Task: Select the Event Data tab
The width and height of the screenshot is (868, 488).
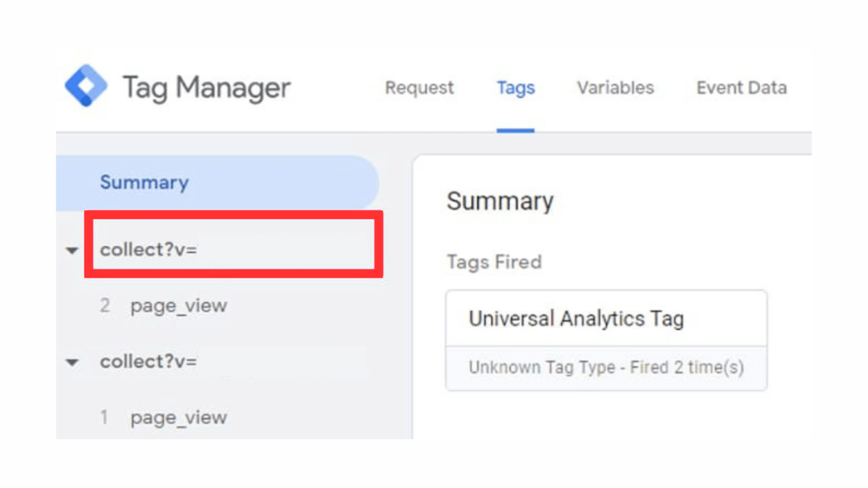Action: [741, 88]
